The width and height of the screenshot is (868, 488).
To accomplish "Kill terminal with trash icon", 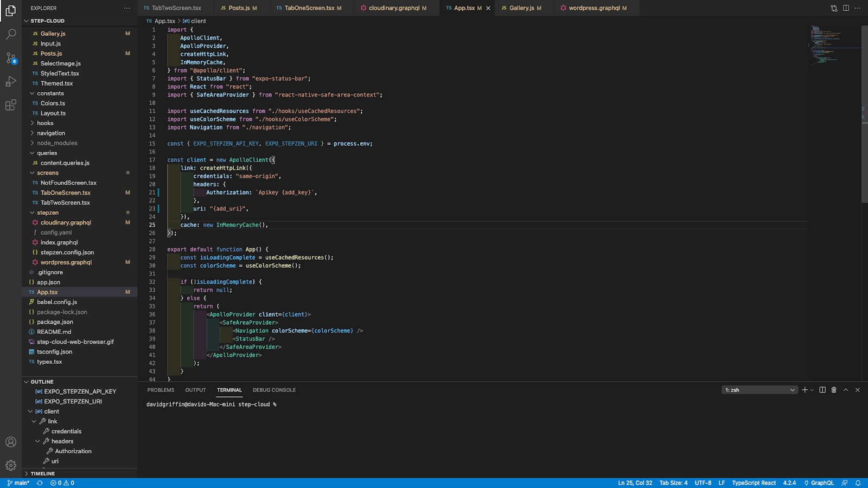I will point(834,390).
